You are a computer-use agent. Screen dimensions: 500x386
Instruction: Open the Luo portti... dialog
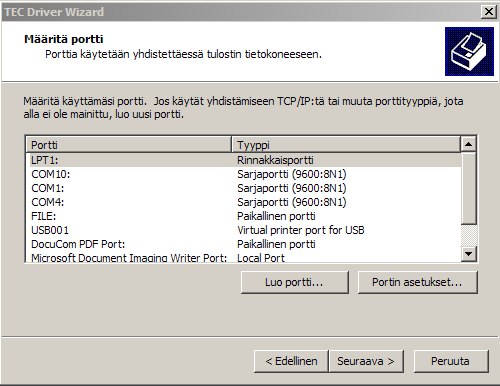click(295, 282)
